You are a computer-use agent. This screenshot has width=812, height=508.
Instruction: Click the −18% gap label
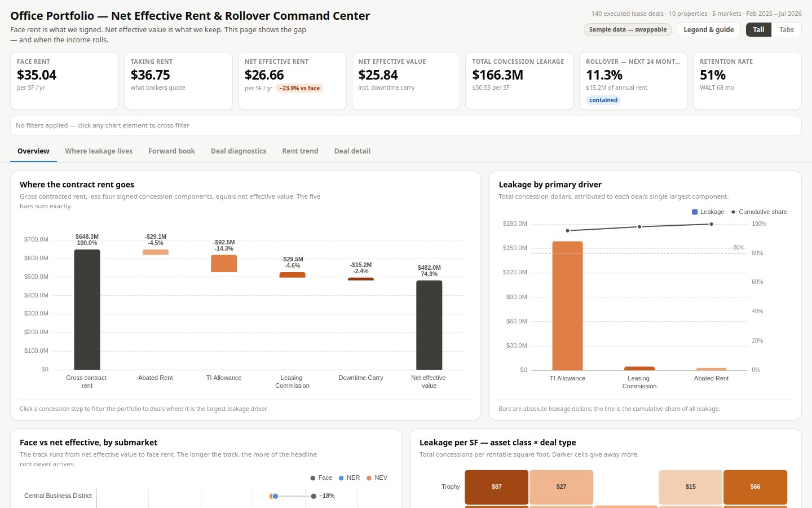click(x=327, y=496)
